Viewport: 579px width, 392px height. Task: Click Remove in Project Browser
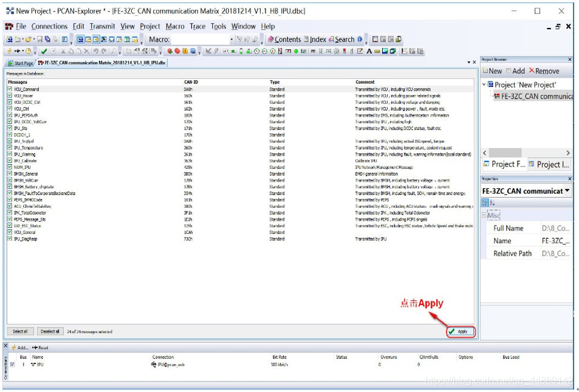[544, 71]
